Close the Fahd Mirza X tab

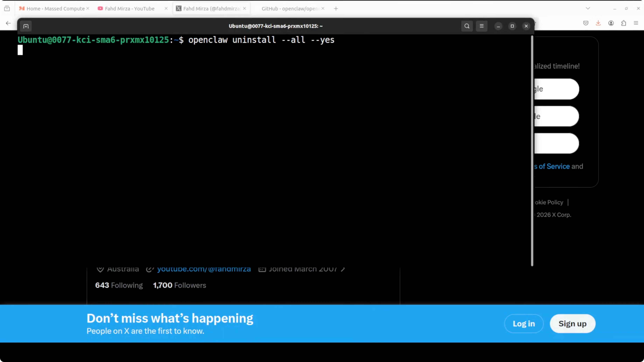[x=244, y=9]
